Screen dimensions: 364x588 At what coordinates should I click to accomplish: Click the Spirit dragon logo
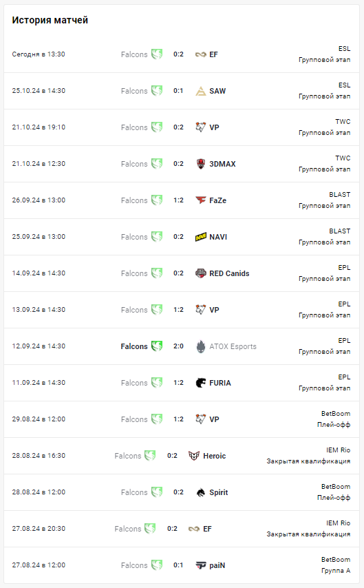pos(200,492)
